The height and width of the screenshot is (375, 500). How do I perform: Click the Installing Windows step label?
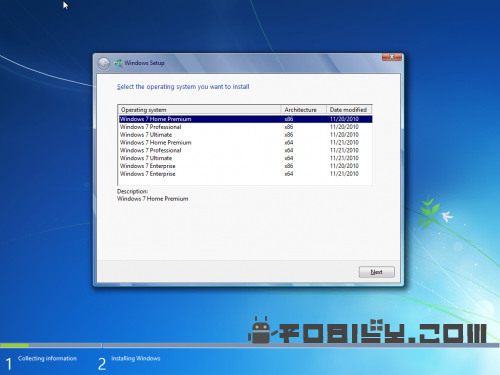(136, 358)
